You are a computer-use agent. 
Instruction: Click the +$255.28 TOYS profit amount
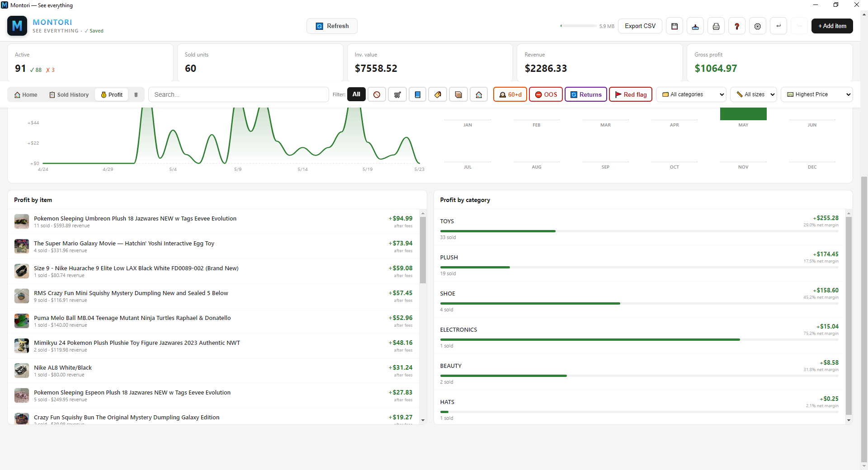point(826,218)
